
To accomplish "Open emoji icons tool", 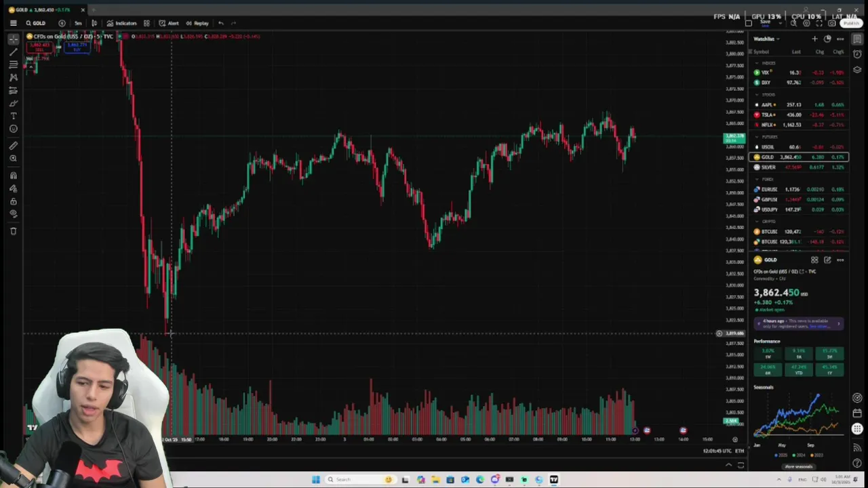I will click(13, 129).
